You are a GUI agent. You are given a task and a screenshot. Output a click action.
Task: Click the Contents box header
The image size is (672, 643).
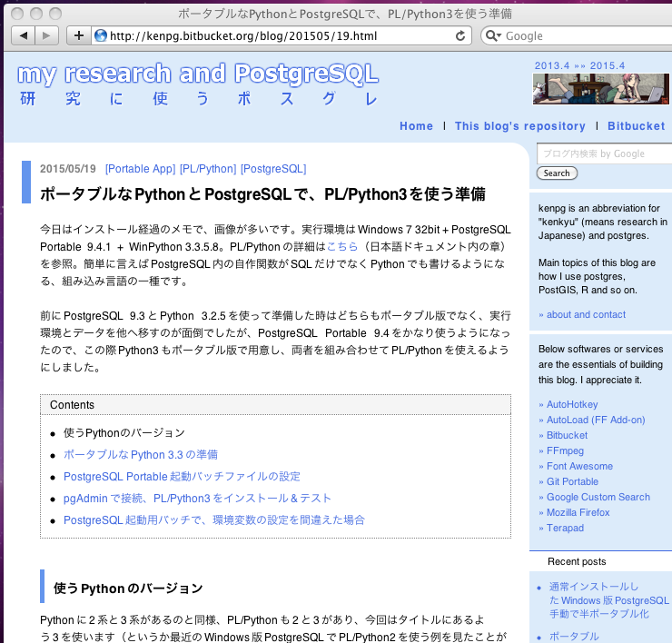[275, 405]
